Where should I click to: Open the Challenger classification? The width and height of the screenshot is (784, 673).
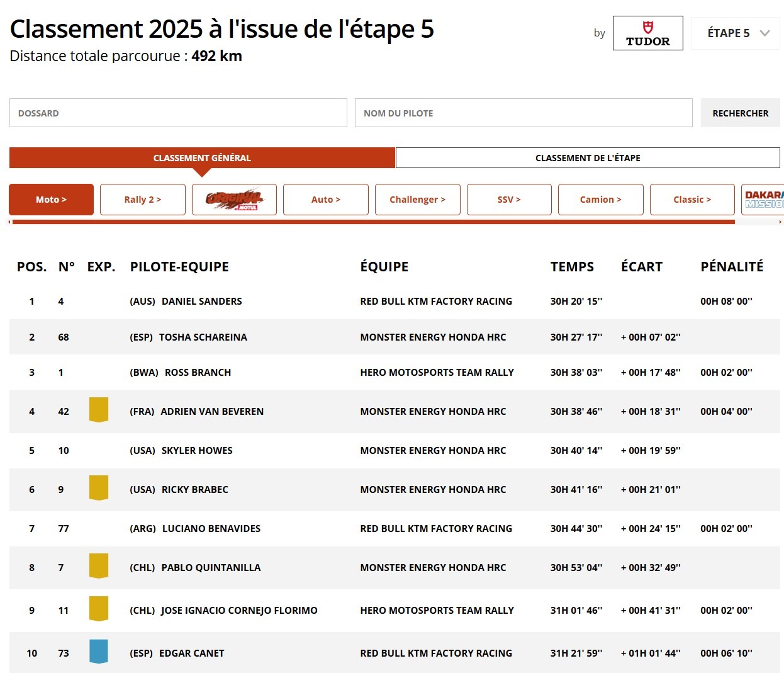coord(417,200)
